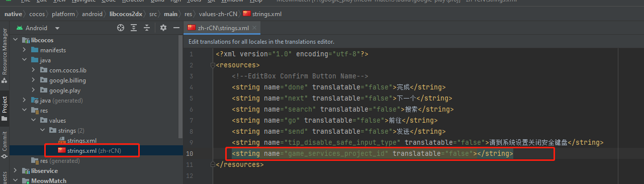644x184 pixels.
Task: Expand the google.play package
Action: click(x=33, y=90)
